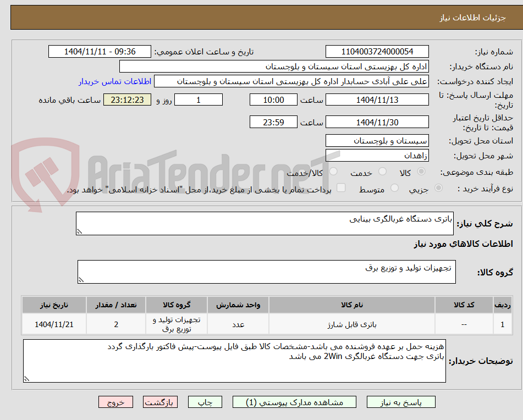This screenshot has width=523, height=420.
Task: Click the خروج exit button
Action: pos(115,402)
